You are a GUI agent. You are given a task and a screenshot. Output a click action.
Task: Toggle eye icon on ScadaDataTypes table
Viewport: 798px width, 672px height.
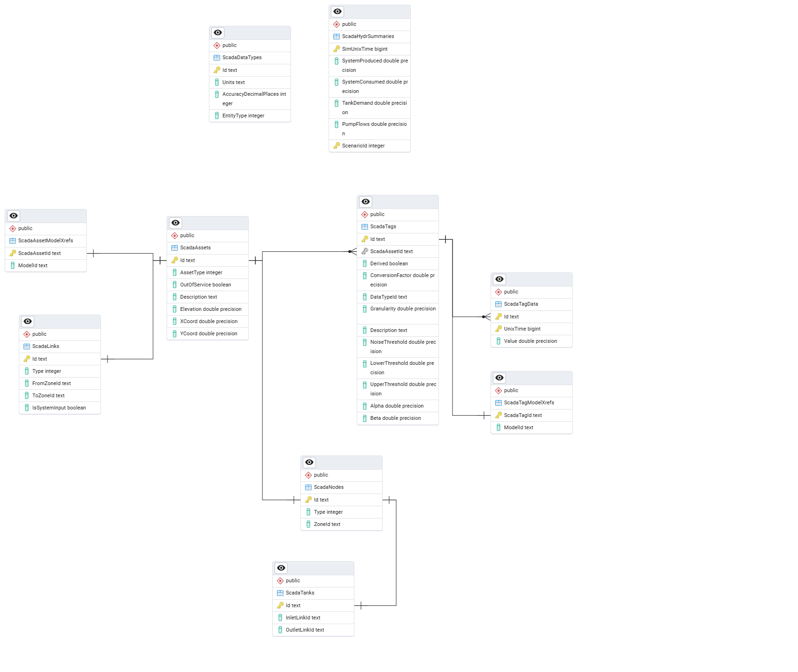pos(218,33)
